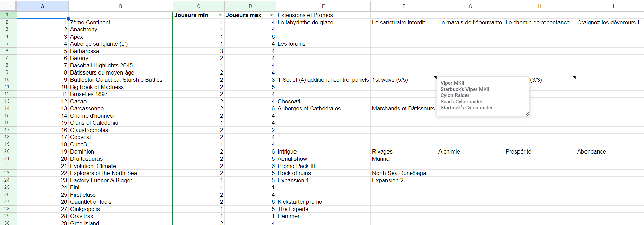Select column B header
This screenshot has height=225, width=644.
[x=121, y=6]
